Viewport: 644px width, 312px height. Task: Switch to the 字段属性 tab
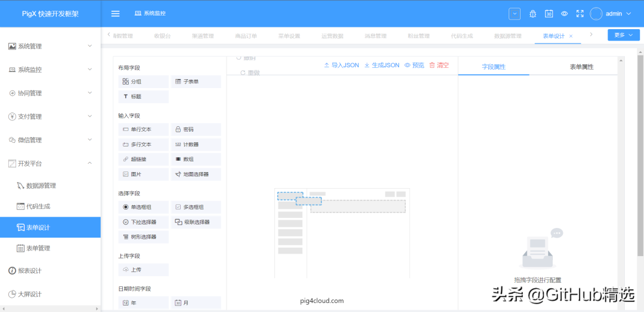(494, 67)
